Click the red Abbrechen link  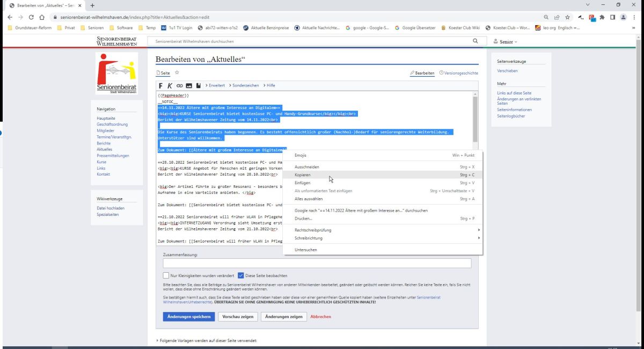coord(320,317)
